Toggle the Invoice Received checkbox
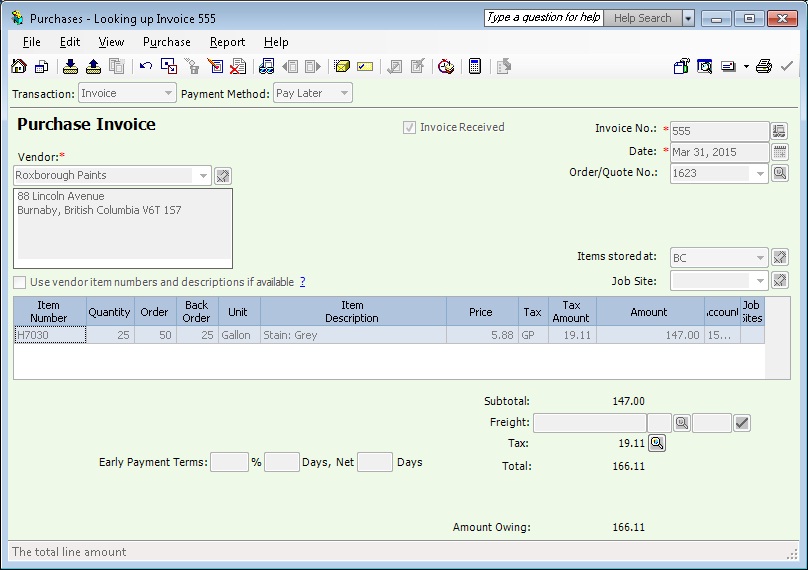 coord(409,127)
